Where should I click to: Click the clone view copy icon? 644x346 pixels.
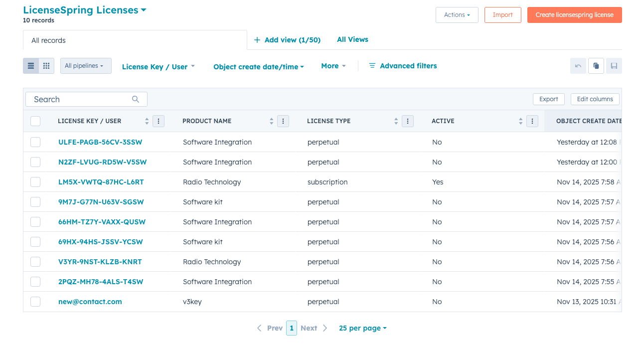click(596, 66)
